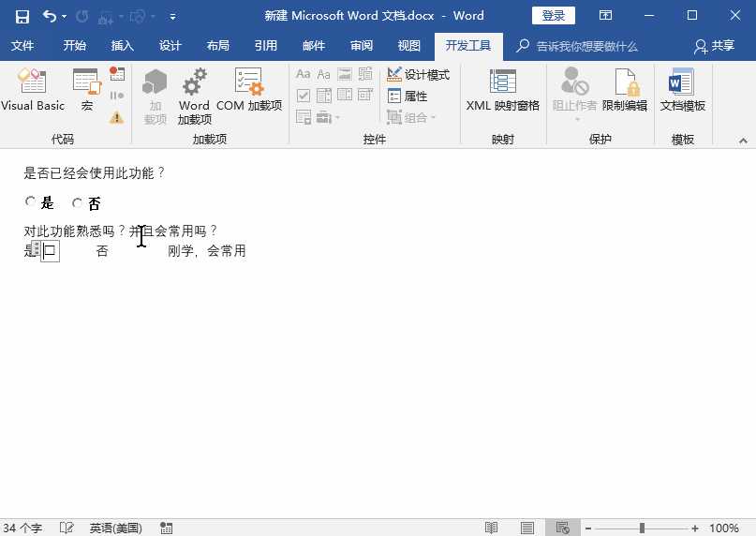
Task: Open the Macros (宏) dialog
Action: point(86,92)
